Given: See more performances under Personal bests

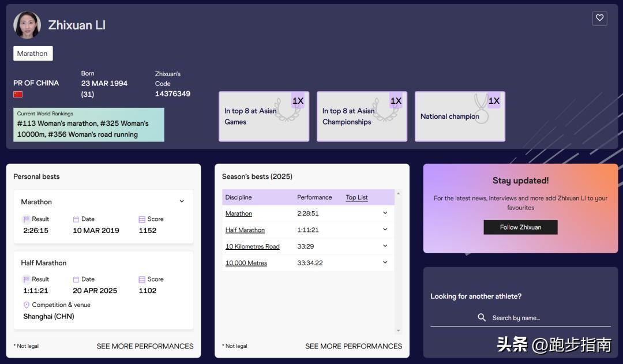Looking at the screenshot, I should 145,346.
